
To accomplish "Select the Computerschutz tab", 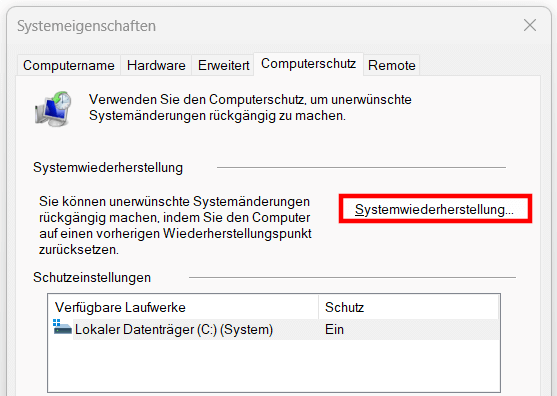I will (308, 64).
